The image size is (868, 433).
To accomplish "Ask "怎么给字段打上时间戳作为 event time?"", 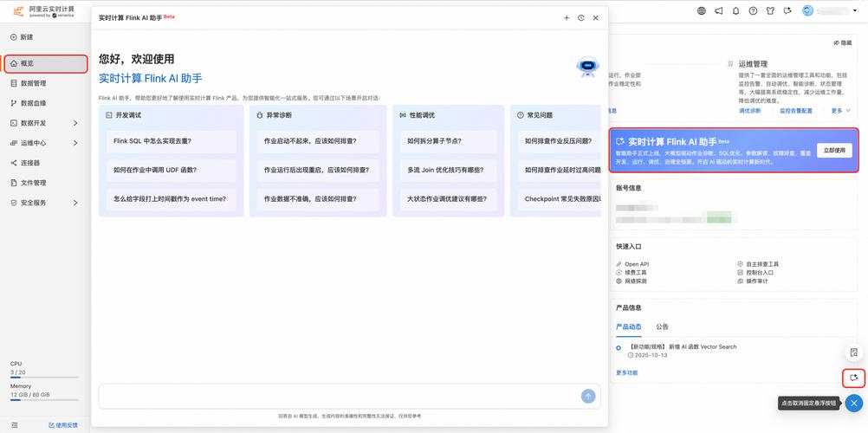I will (171, 199).
